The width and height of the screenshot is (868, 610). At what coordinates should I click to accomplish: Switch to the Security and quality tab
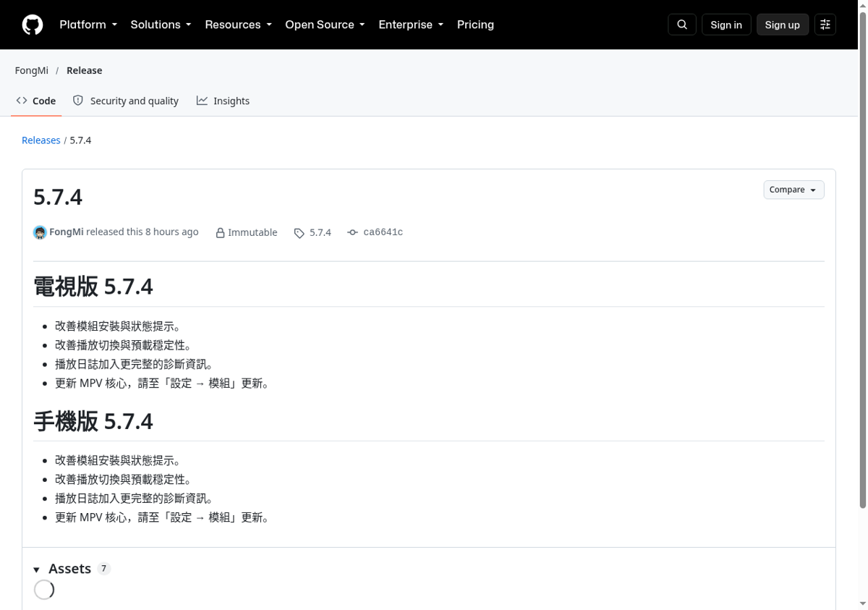click(x=126, y=101)
